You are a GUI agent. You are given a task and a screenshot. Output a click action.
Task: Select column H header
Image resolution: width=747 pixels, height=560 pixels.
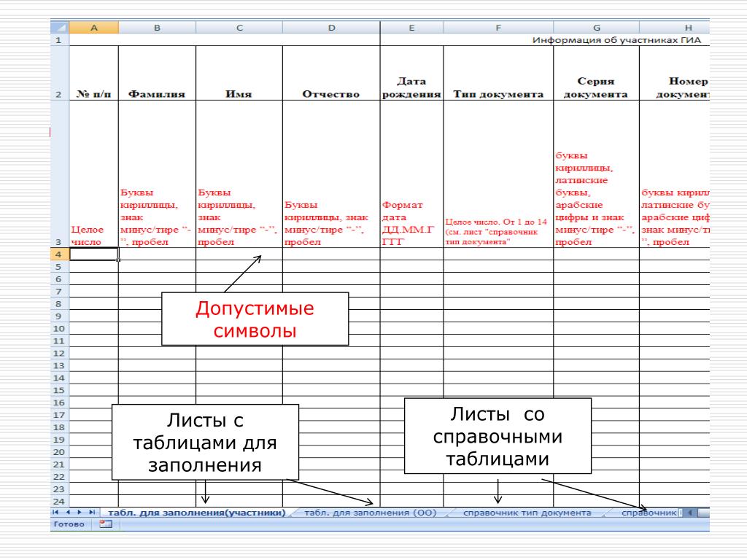[675, 28]
